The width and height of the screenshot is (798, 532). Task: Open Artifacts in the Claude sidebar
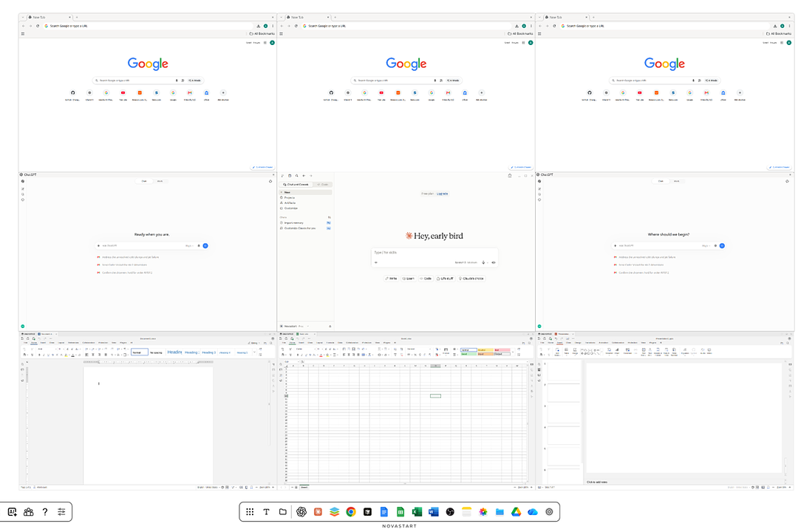pos(305,202)
